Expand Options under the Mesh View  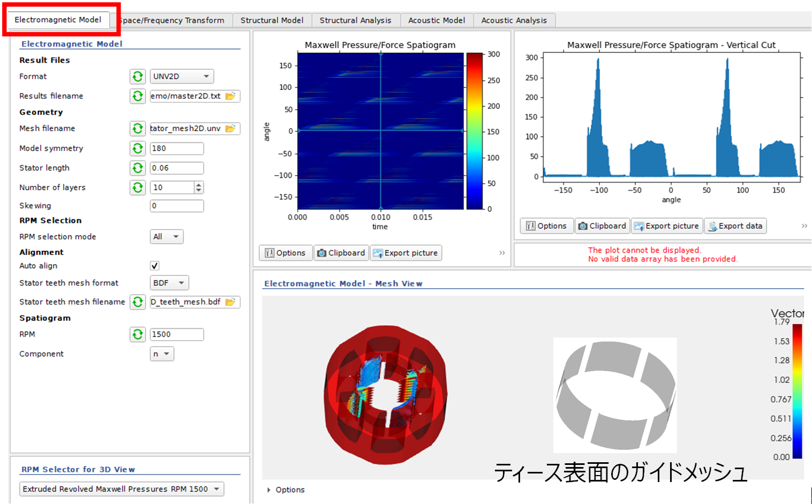tap(285, 490)
